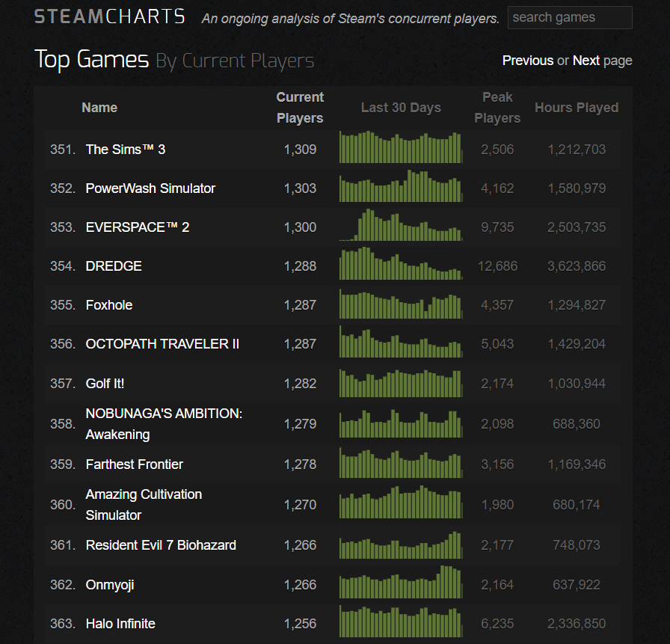Click EVERSPACE™ 2 30-day chart
This screenshot has height=644, width=670.
tap(401, 225)
